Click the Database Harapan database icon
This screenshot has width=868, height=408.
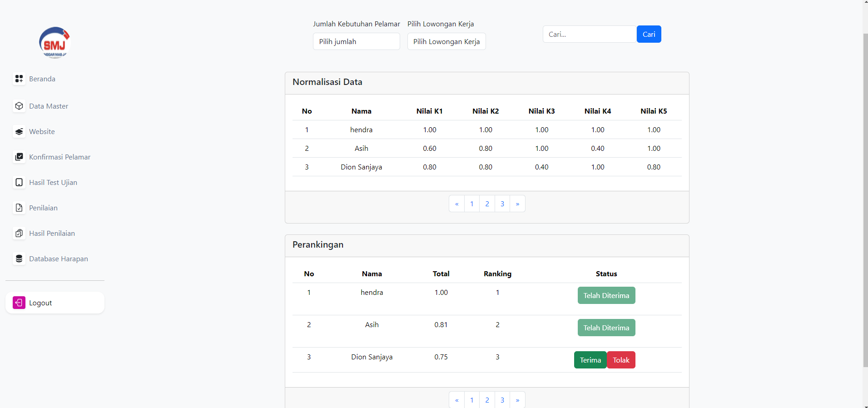tap(19, 259)
